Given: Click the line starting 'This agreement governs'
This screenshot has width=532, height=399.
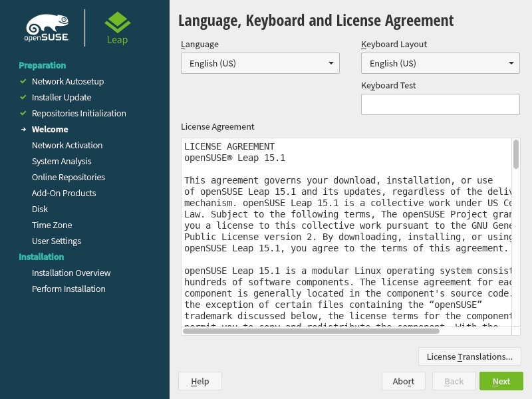Looking at the screenshot, I should pyautogui.click(x=338, y=180).
